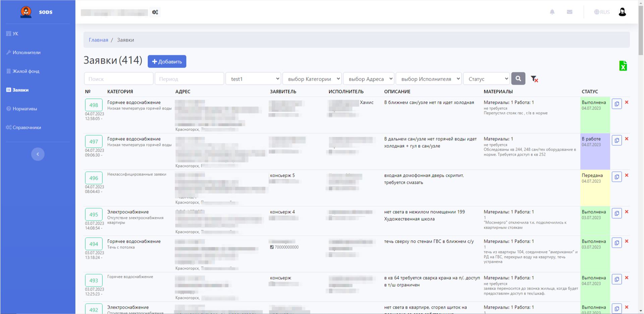Viewport: 644px width, 314px height.
Task: Go to Исполнители in sidebar
Action: click(x=26, y=52)
